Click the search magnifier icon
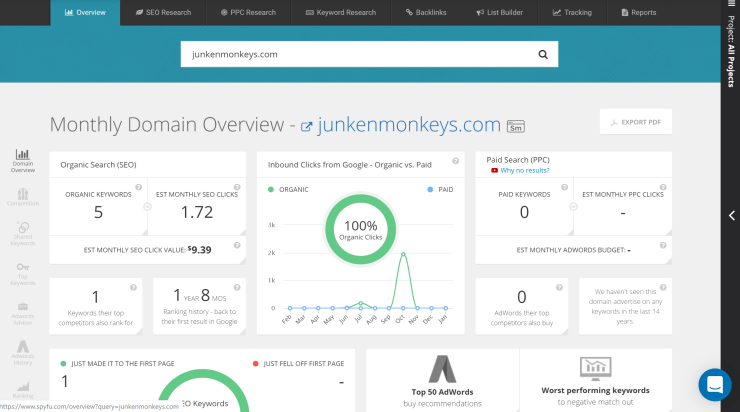740x412 pixels. tap(543, 55)
